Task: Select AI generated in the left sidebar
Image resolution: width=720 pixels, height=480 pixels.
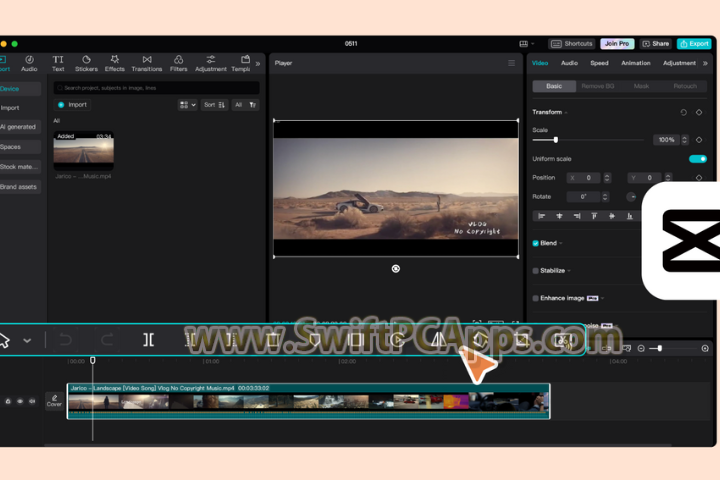Action: (x=18, y=127)
